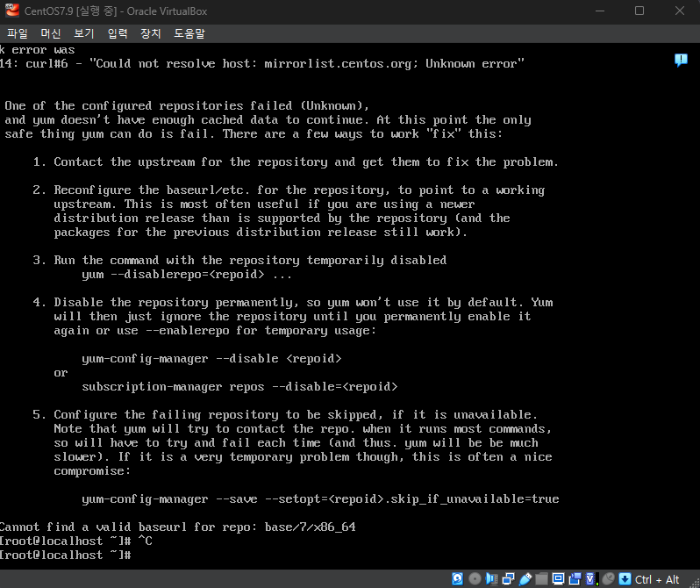
Task: Click the optical drive status icon
Action: (475, 579)
